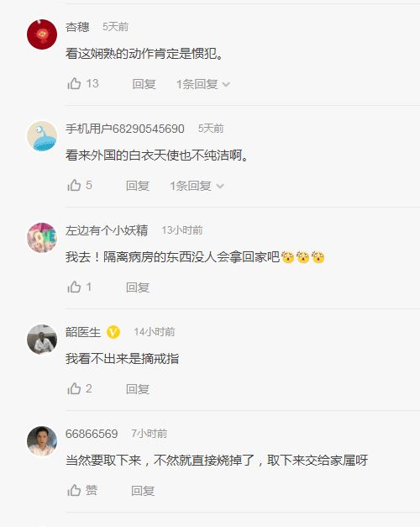Expand the 1条回复 under 杏穗's comment
This screenshot has height=527, width=420.
coord(203,84)
